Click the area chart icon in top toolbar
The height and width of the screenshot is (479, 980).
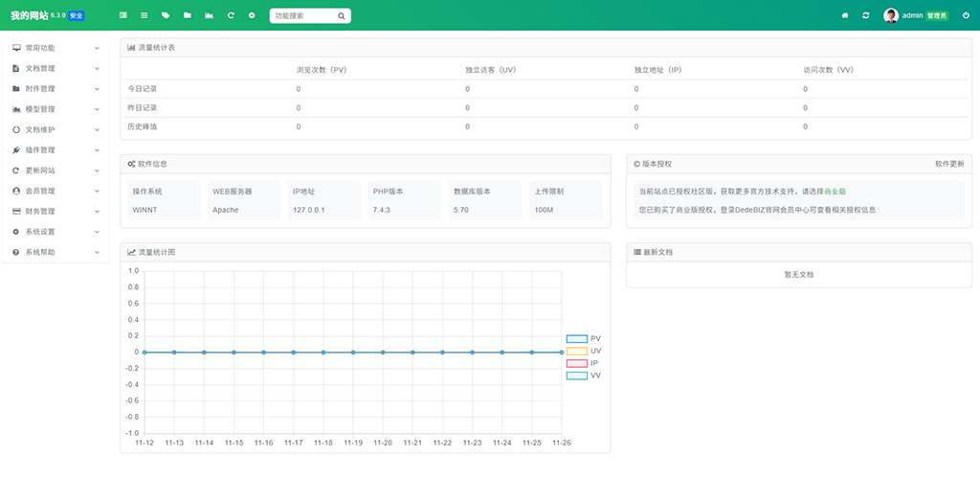[209, 16]
